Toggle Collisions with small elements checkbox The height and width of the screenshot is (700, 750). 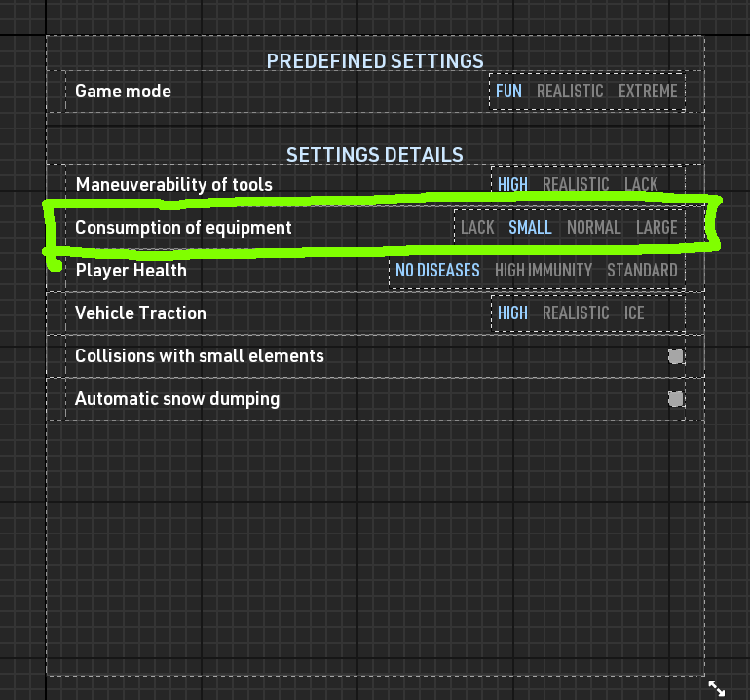coord(676,356)
